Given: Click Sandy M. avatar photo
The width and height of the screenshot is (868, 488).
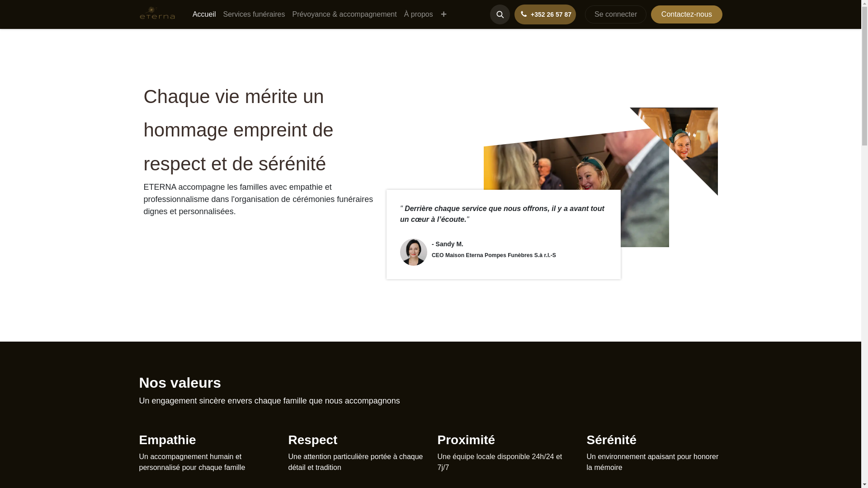Looking at the screenshot, I should [x=414, y=252].
